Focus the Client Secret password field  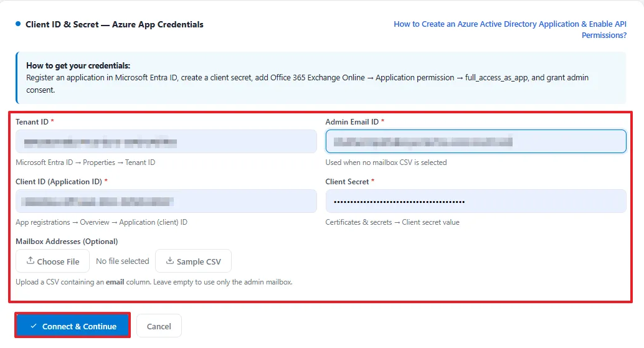[x=476, y=201]
